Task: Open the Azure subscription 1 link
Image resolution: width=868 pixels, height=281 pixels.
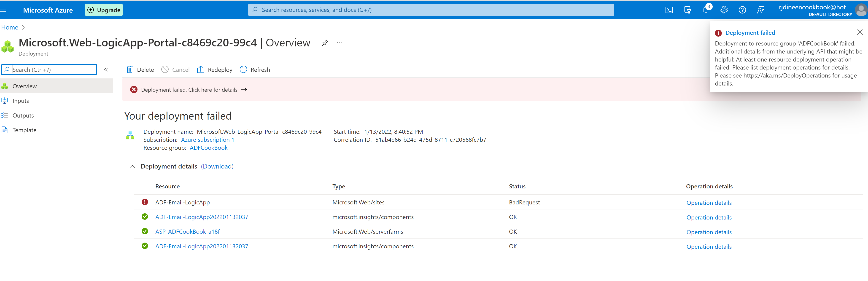Action: tap(208, 140)
